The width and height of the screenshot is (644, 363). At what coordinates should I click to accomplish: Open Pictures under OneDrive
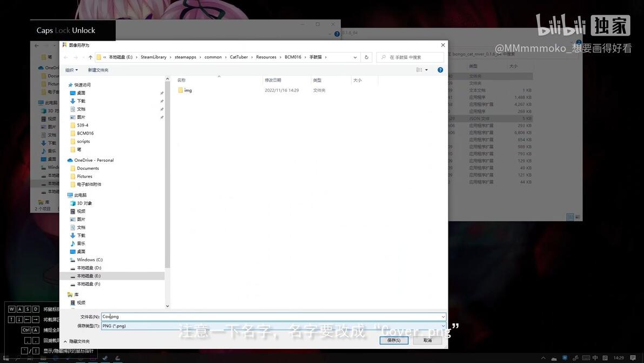85,176
